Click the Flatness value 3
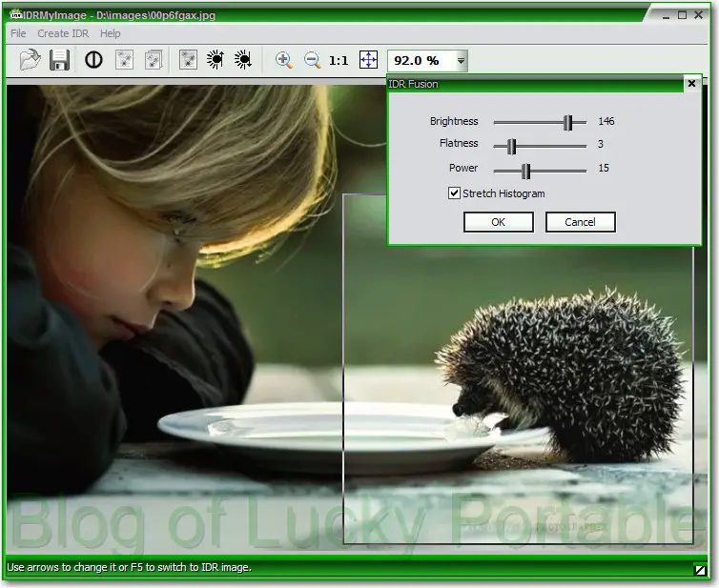719x588 pixels. tap(600, 144)
